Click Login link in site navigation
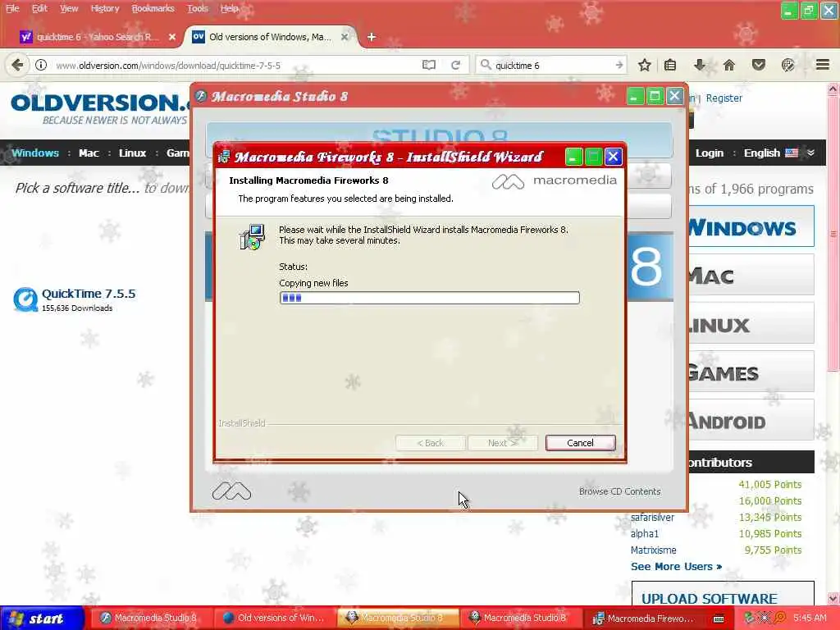The width and height of the screenshot is (840, 630). 710,153
